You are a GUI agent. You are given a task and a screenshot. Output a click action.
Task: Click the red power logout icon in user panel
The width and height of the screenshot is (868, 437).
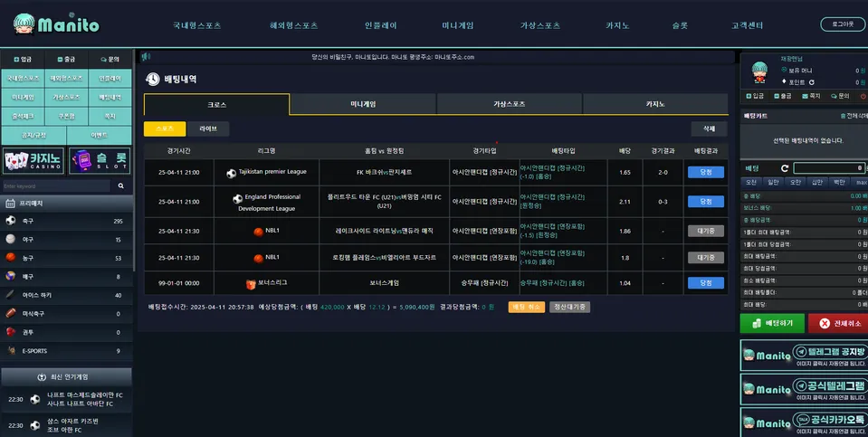[863, 96]
